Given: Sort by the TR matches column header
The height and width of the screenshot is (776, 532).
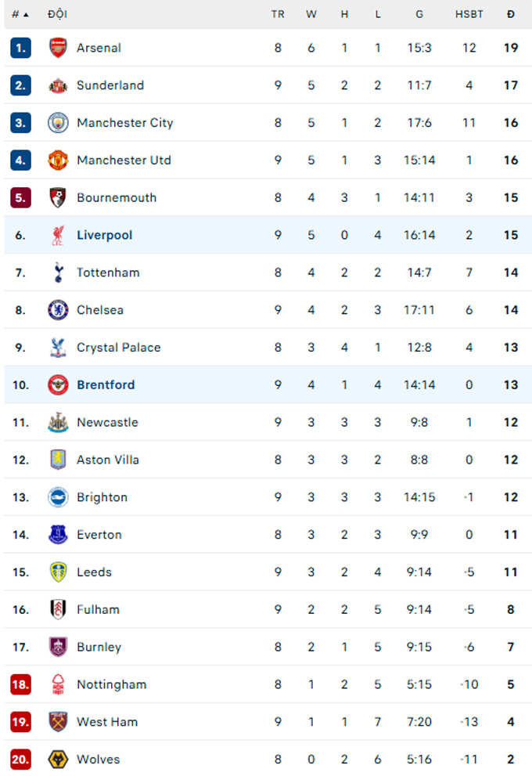Looking at the screenshot, I should coord(278,14).
